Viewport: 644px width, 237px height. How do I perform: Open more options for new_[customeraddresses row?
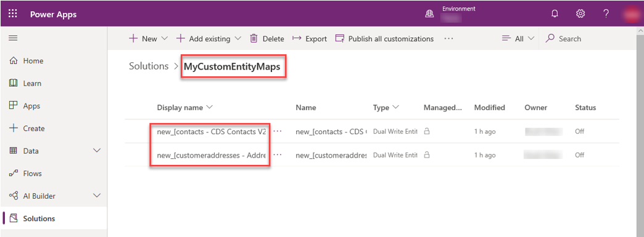pos(278,155)
